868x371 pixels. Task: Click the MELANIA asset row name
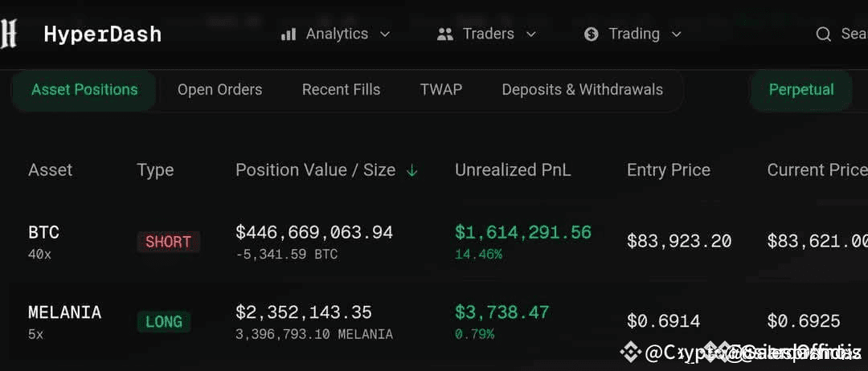[64, 312]
